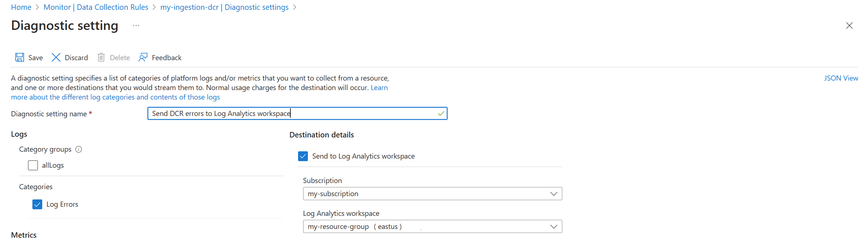Click the green validation checkmark in name field
The width and height of the screenshot is (868, 245).
(441, 114)
